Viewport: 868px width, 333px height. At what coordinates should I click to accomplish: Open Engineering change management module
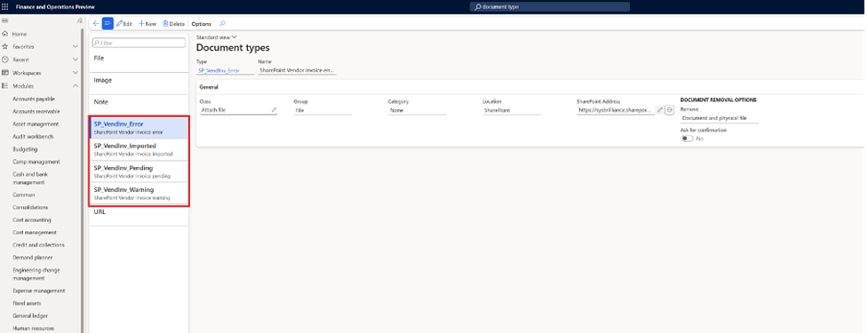36,274
